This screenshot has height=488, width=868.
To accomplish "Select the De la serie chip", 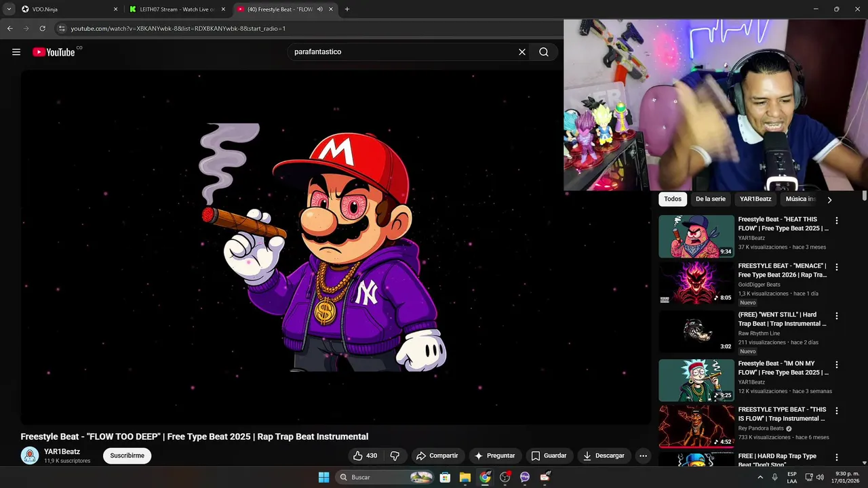I will tap(710, 199).
